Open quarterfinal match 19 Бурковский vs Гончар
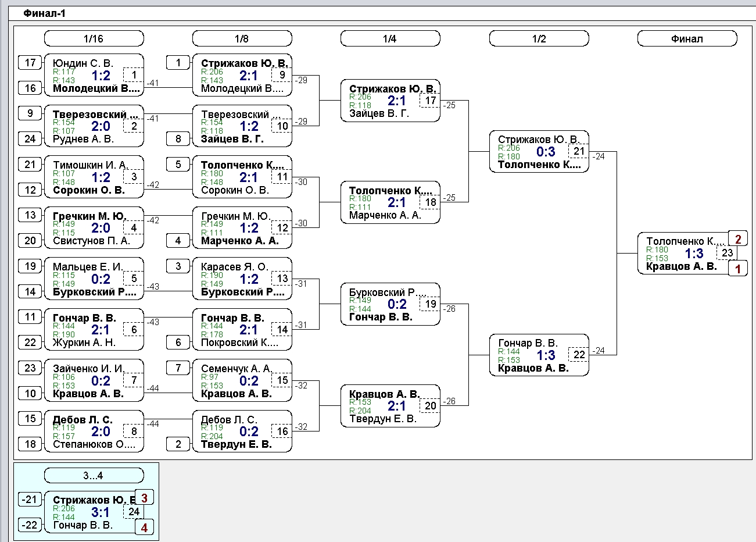756x542 pixels. [390, 304]
